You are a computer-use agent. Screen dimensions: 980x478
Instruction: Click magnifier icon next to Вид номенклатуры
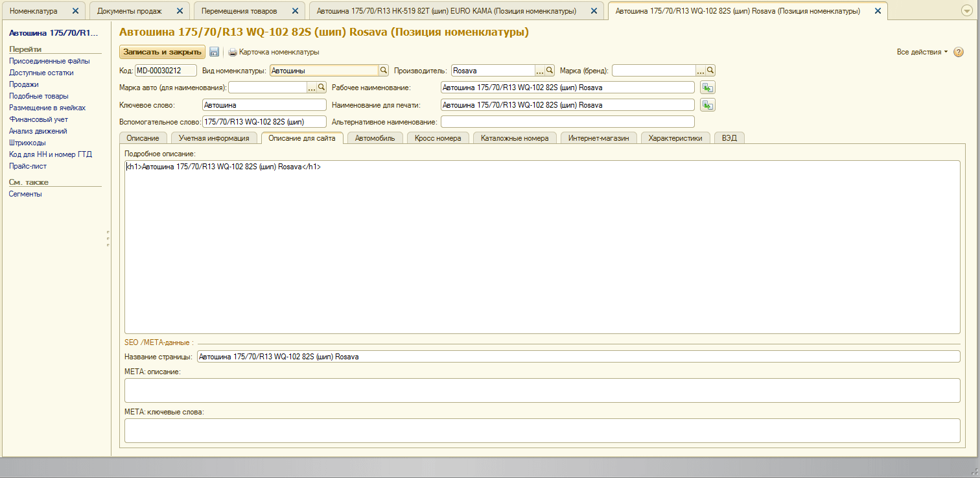(383, 71)
